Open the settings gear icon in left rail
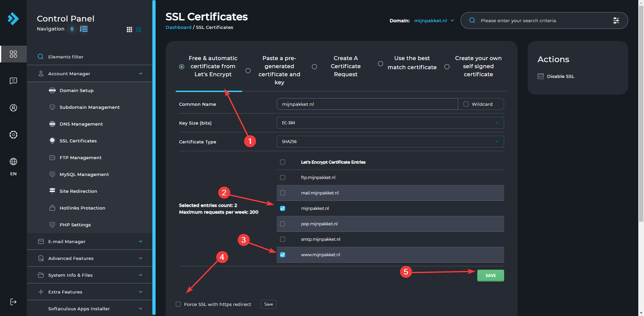The image size is (644, 316). pyautogui.click(x=13, y=135)
